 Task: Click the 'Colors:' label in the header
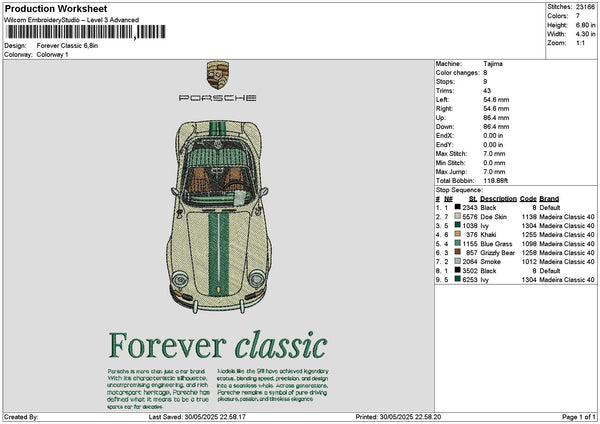(558, 16)
